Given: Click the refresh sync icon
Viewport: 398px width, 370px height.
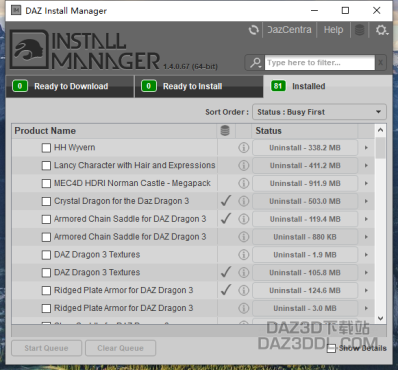Looking at the screenshot, I should (253, 30).
